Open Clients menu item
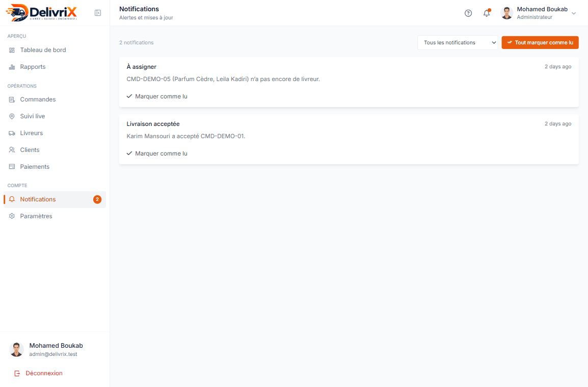 (55, 150)
